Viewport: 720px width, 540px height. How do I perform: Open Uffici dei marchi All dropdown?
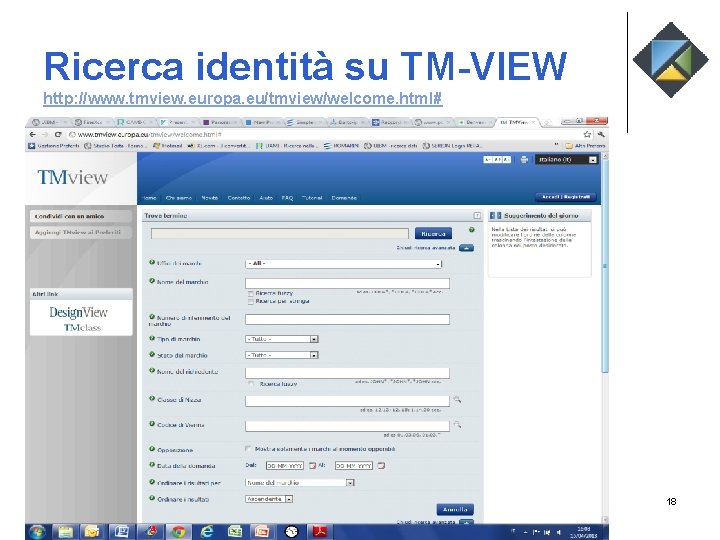(x=343, y=264)
